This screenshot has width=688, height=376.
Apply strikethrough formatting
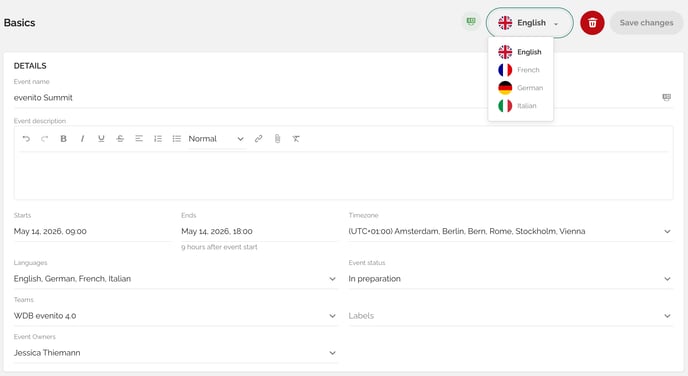(x=120, y=139)
